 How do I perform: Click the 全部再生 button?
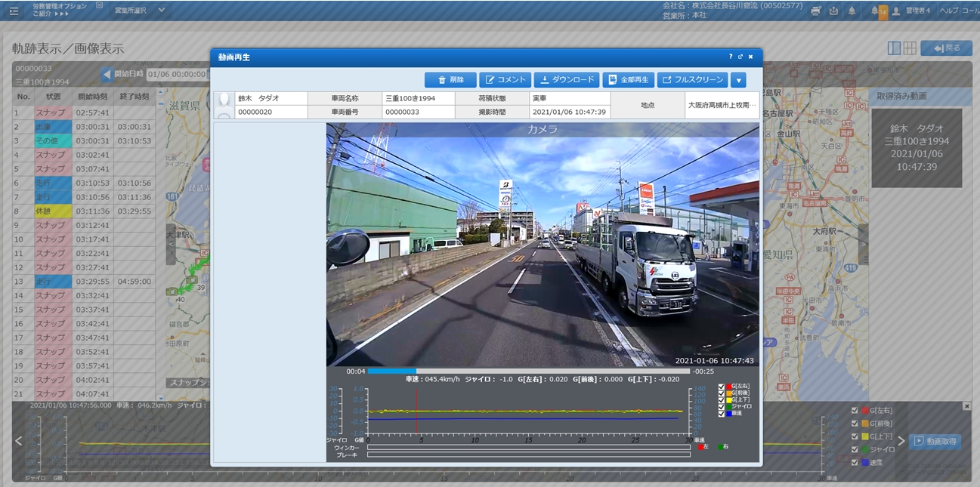[628, 80]
